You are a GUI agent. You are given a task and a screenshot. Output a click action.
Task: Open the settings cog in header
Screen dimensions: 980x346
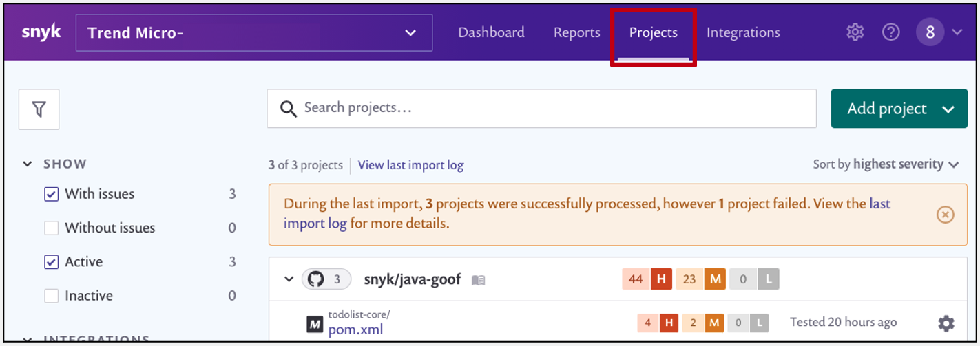855,32
